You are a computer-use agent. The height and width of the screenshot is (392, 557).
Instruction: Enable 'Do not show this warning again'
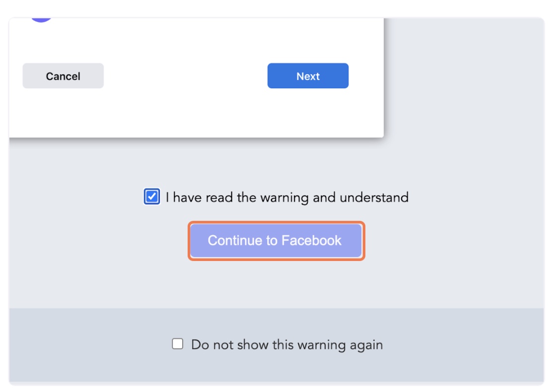[178, 344]
